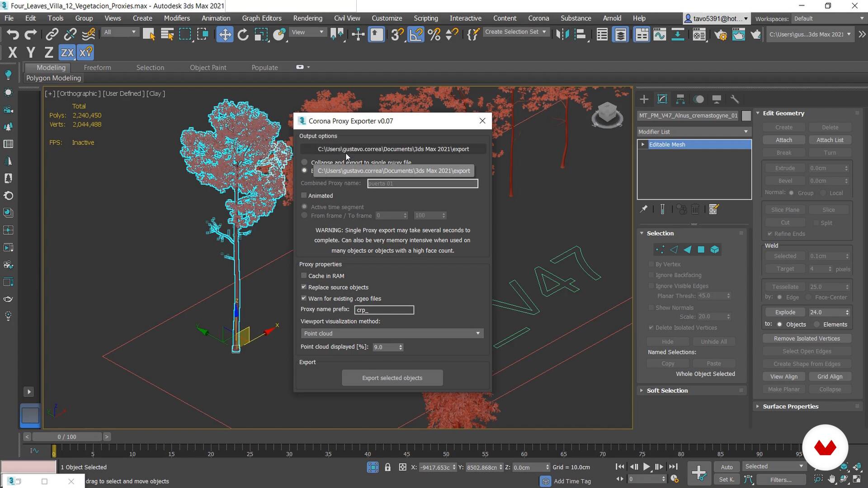Viewport: 868px width, 488px height.
Task: Open Create Selection Set dropdown
Action: (516, 32)
